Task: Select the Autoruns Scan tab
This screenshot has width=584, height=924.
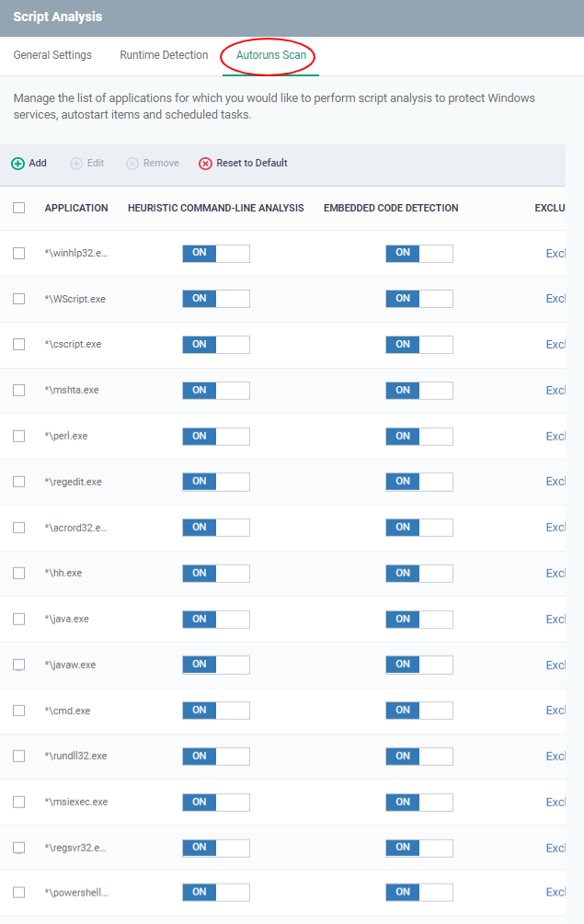Action: point(271,55)
